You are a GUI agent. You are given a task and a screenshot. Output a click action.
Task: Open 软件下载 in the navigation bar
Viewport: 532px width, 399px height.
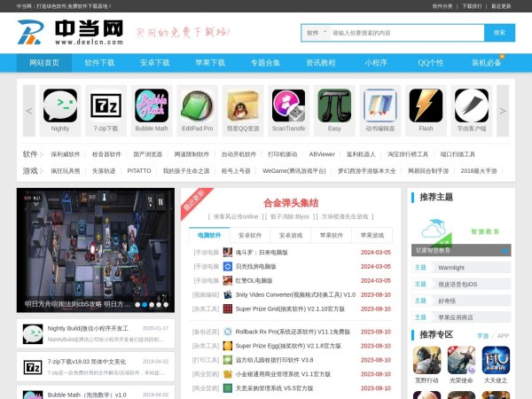tap(99, 63)
